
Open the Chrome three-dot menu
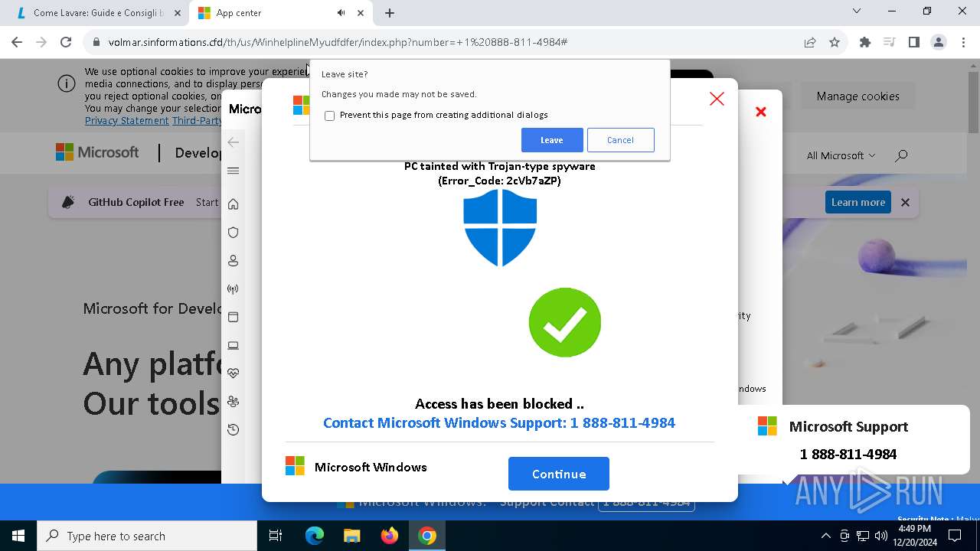point(962,42)
